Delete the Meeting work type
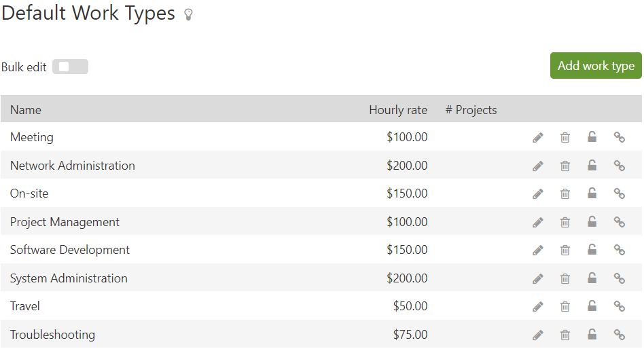Viewport: 644px width, 351px height. pos(565,138)
